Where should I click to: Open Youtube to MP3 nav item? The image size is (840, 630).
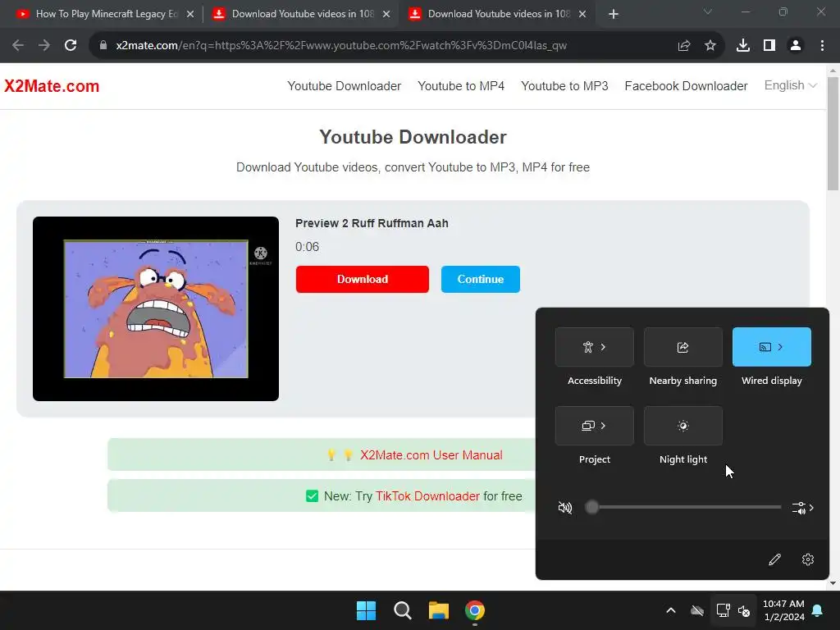564,85
